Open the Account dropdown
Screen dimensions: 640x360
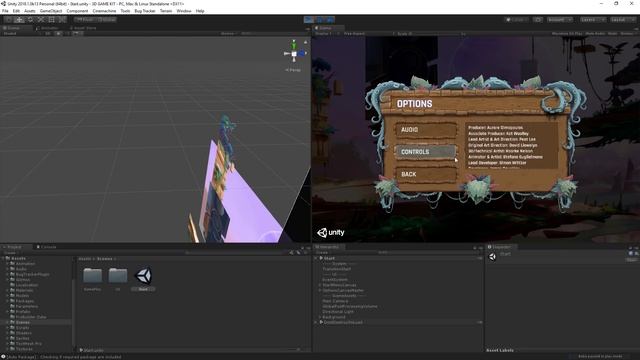coord(560,20)
